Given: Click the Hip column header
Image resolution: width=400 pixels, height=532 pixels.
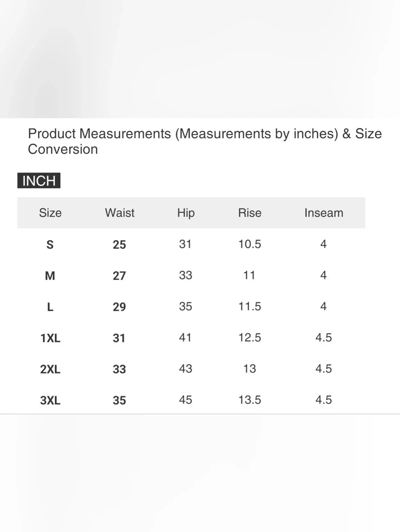Looking at the screenshot, I should (x=186, y=213).
